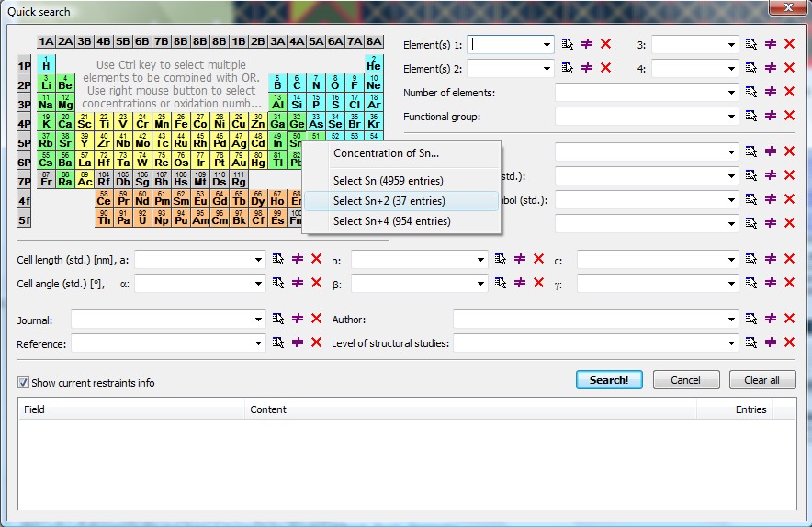Image resolution: width=812 pixels, height=527 pixels.
Task: Expand the Functional group dropdown
Action: coord(731,117)
